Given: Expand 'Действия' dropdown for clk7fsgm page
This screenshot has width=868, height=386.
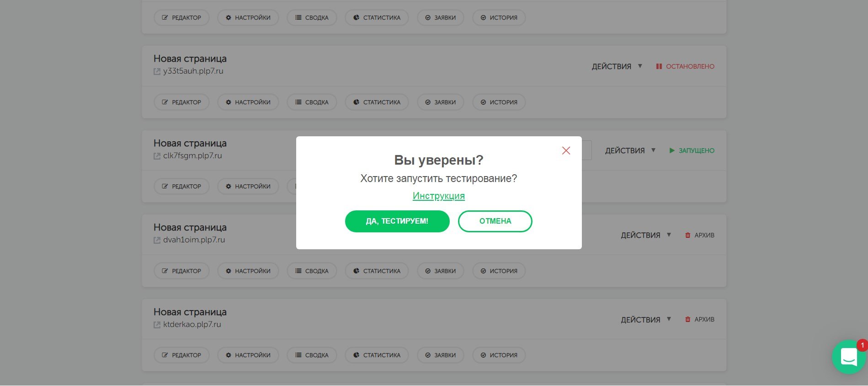Looking at the screenshot, I should pos(630,150).
